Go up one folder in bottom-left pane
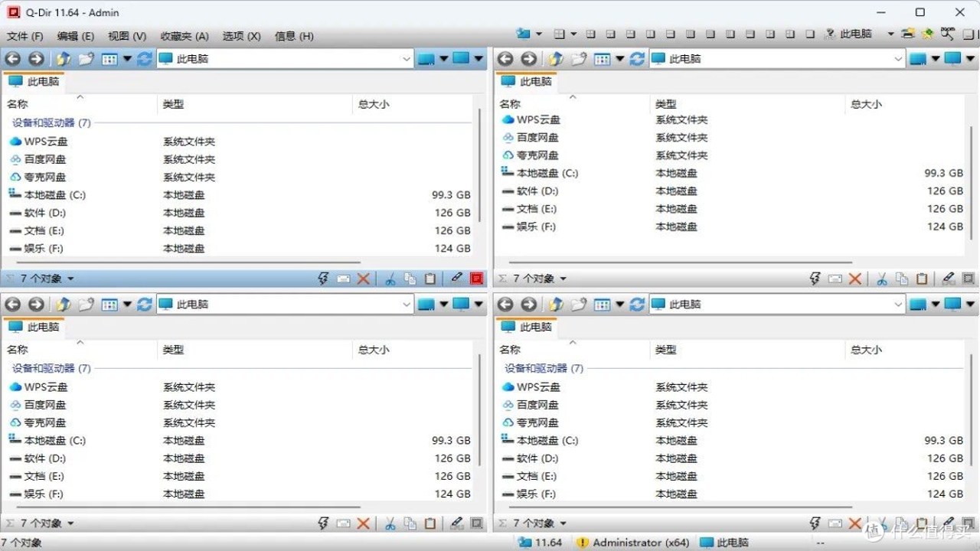 (x=63, y=305)
